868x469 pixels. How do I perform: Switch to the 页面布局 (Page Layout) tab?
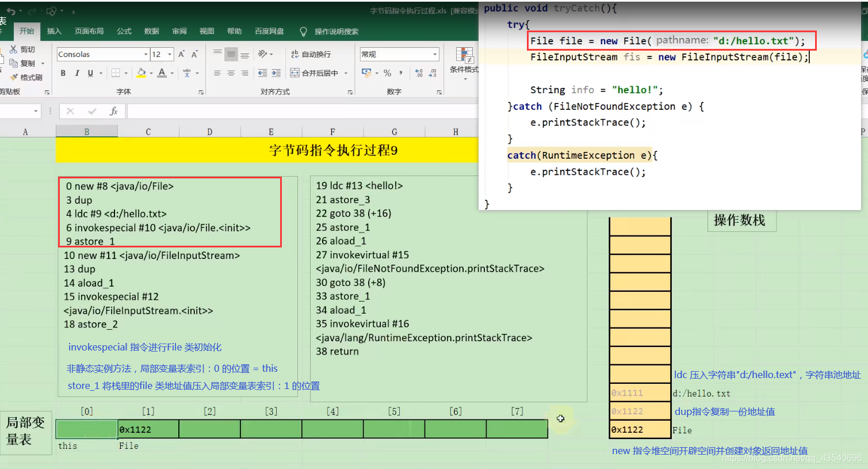[x=89, y=31]
